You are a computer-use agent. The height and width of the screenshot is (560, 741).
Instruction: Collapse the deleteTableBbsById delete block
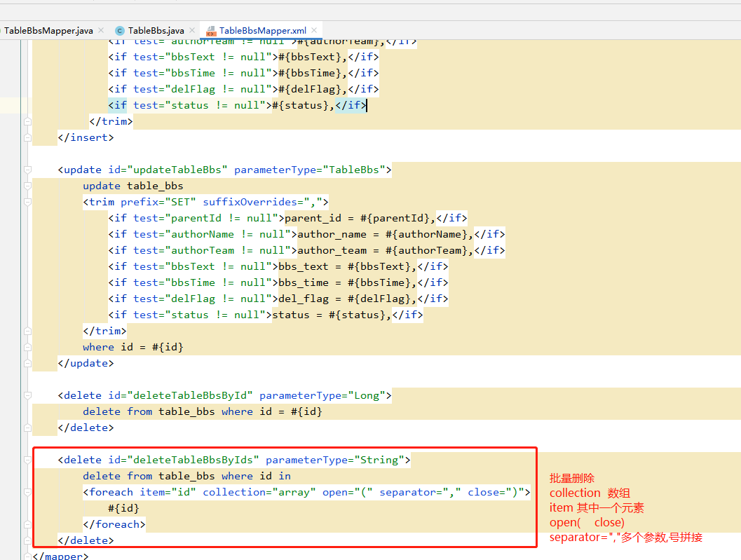(27, 395)
